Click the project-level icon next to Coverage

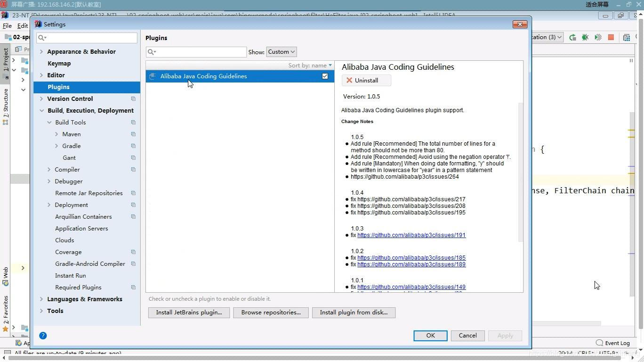click(133, 252)
